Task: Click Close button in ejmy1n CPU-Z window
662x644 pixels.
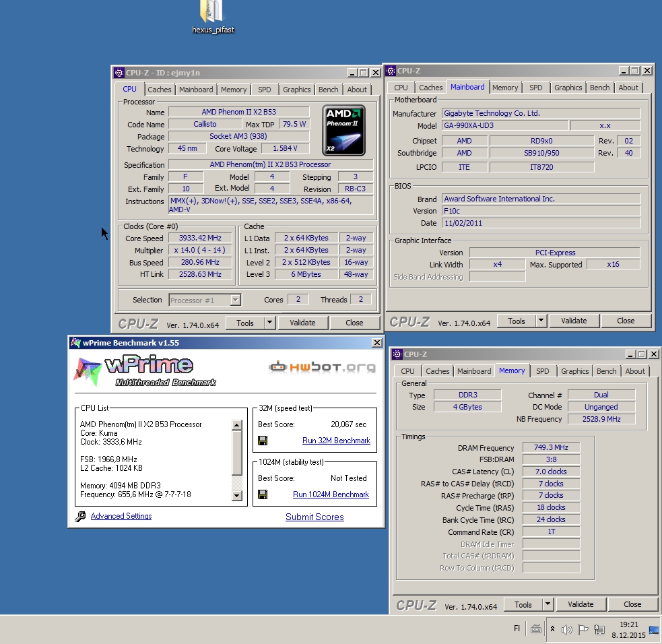Action: (x=354, y=323)
